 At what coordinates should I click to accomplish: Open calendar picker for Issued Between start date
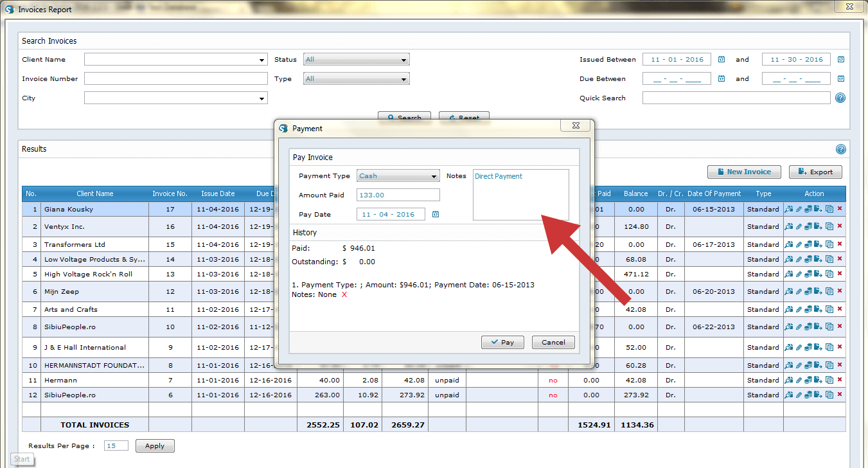coord(721,59)
